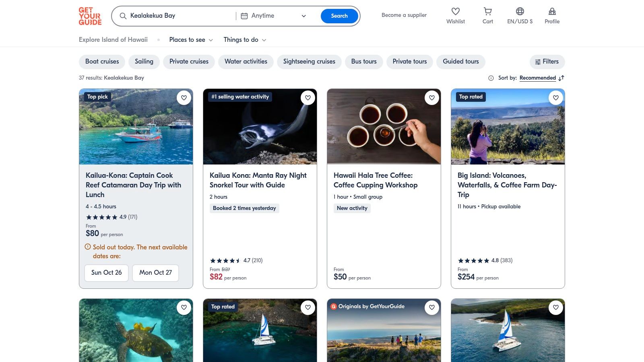Favorite the Captain Cook Reef Catamaran trip
644x362 pixels.
coord(184,98)
